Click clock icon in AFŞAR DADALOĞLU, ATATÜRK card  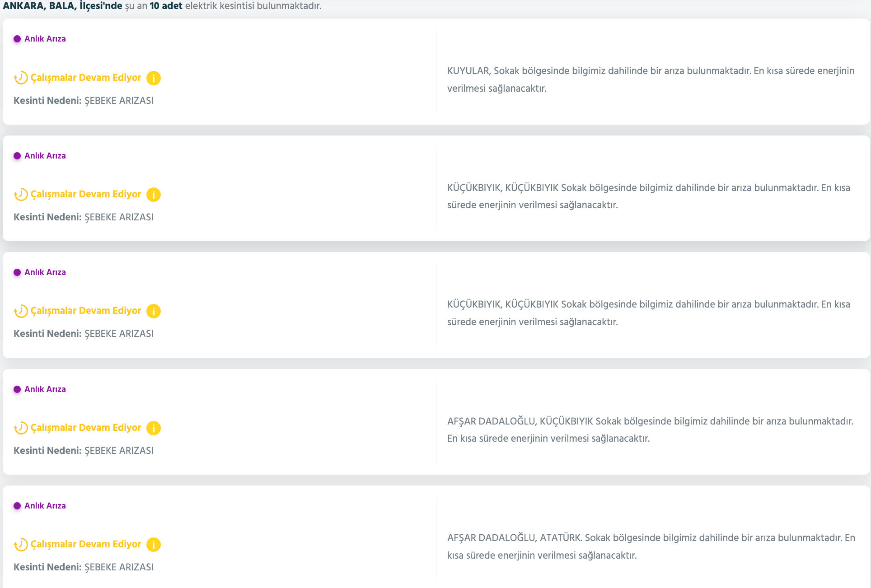21,545
